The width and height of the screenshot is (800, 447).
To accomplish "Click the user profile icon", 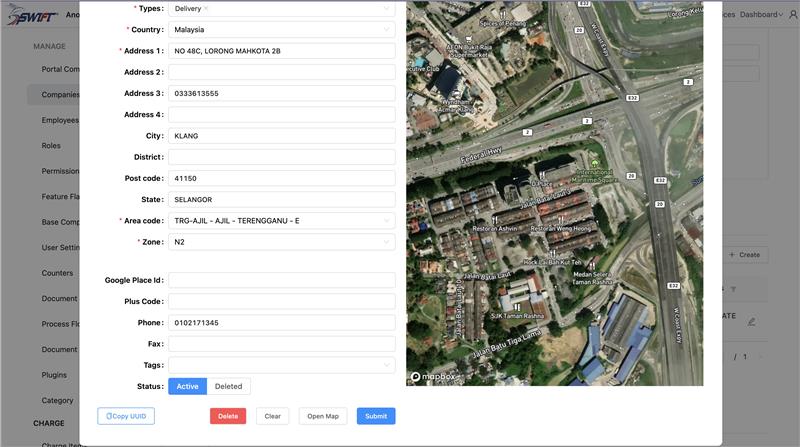I will click(793, 14).
